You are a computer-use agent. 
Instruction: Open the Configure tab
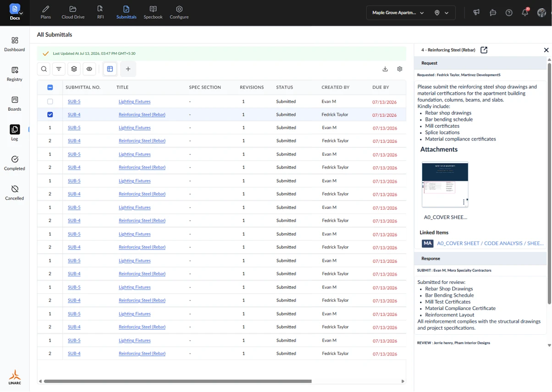[179, 12]
